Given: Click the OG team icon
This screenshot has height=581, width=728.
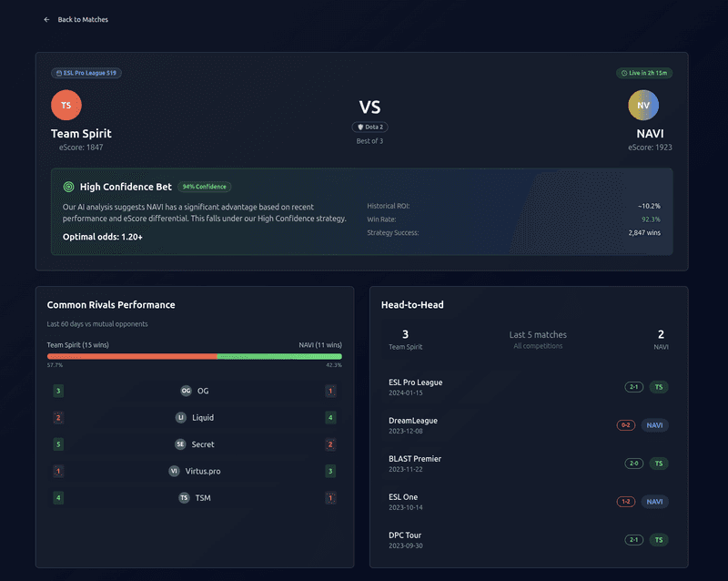Looking at the screenshot, I should click(186, 391).
